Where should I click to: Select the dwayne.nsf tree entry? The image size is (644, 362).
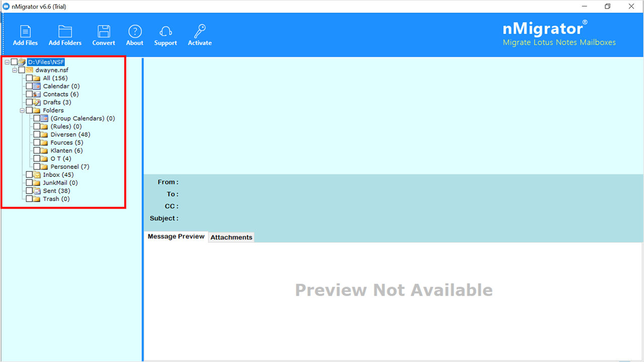point(52,70)
